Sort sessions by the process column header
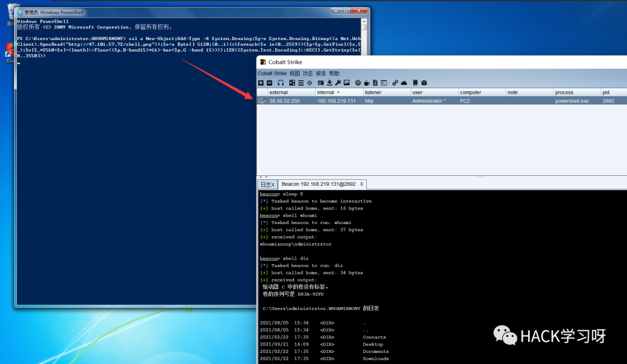Image resolution: width=627 pixels, height=364 pixels. click(x=577, y=92)
